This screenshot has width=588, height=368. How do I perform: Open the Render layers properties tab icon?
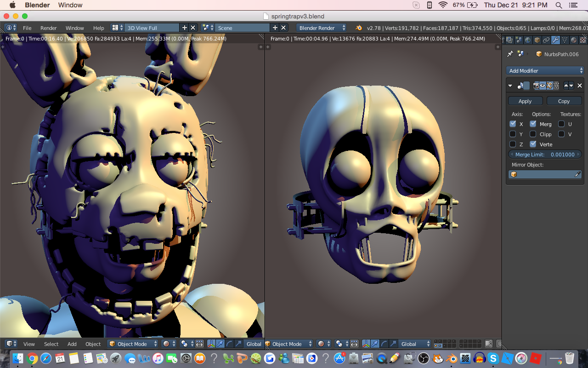[509, 40]
